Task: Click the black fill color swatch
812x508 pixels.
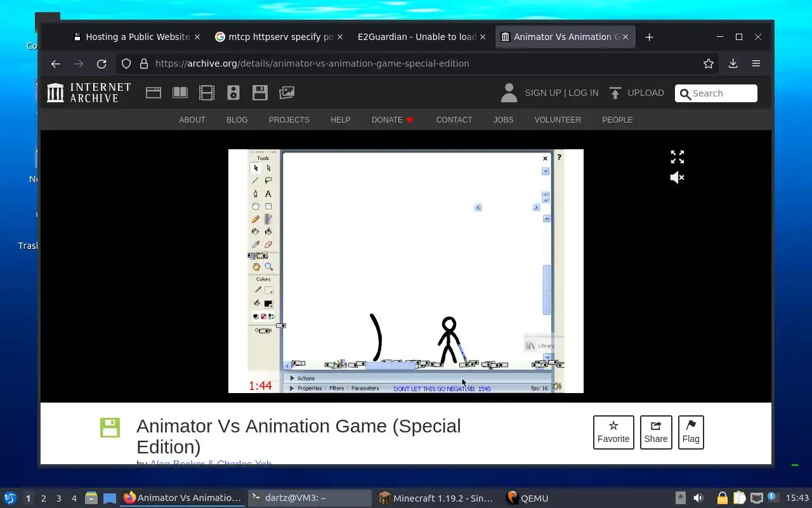Action: [268, 304]
